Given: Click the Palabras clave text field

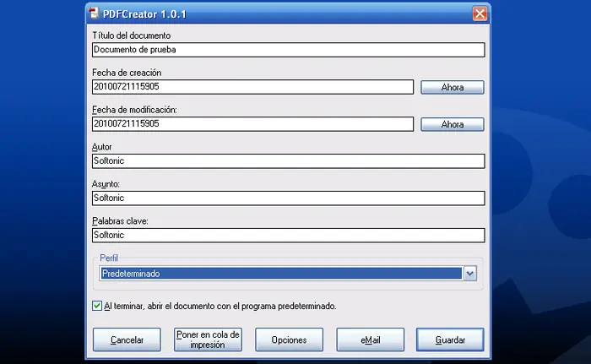Looking at the screenshot, I should point(289,235).
